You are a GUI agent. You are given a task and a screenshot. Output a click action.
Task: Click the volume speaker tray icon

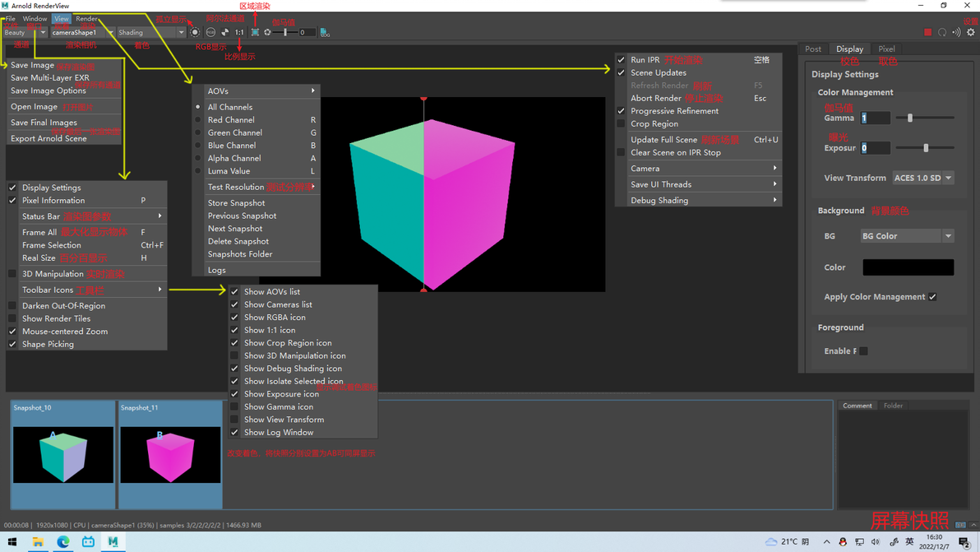pyautogui.click(x=876, y=542)
